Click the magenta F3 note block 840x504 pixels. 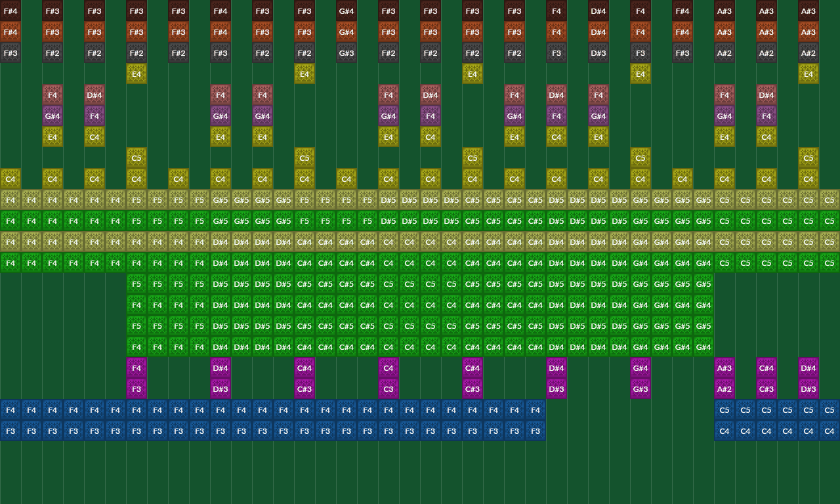(x=136, y=389)
